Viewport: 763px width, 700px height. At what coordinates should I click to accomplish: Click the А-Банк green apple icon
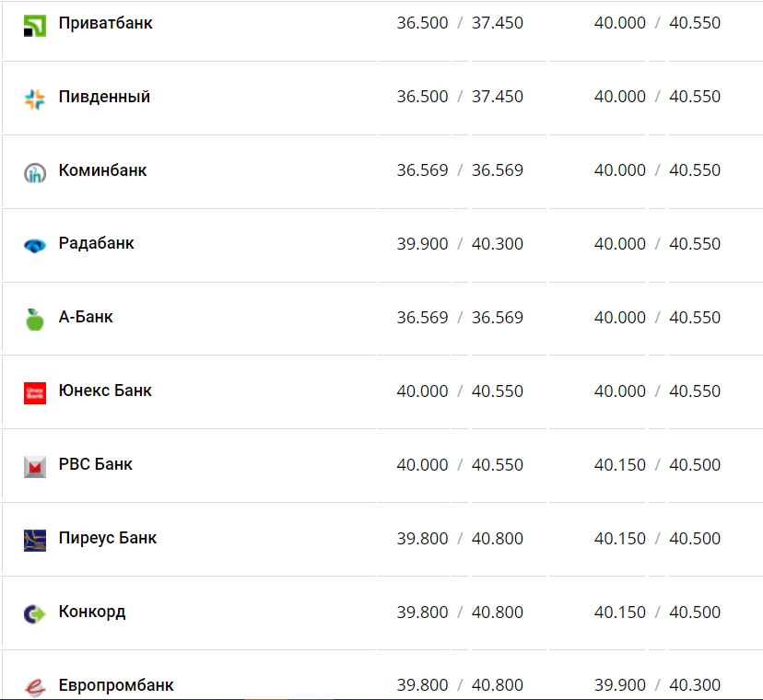[35, 319]
